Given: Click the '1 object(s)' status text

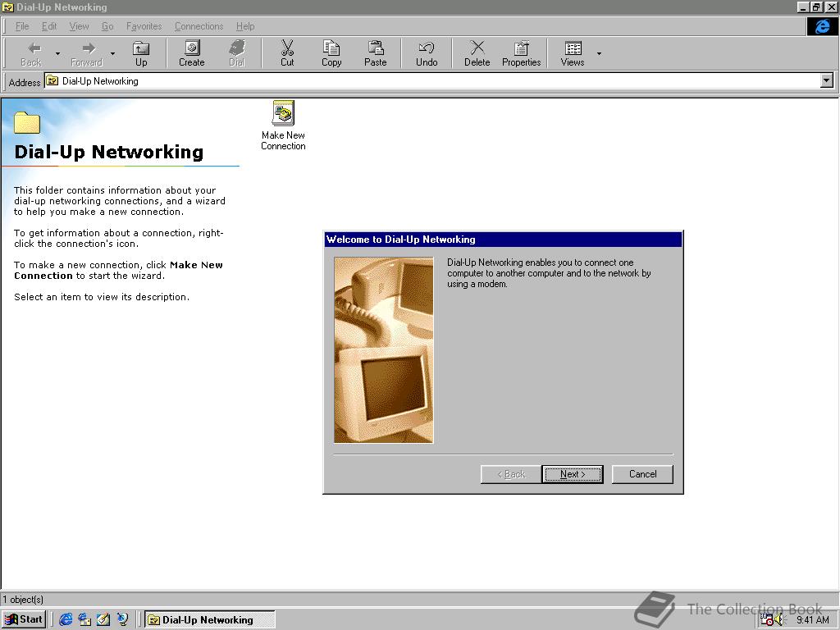Looking at the screenshot, I should click(x=23, y=600).
